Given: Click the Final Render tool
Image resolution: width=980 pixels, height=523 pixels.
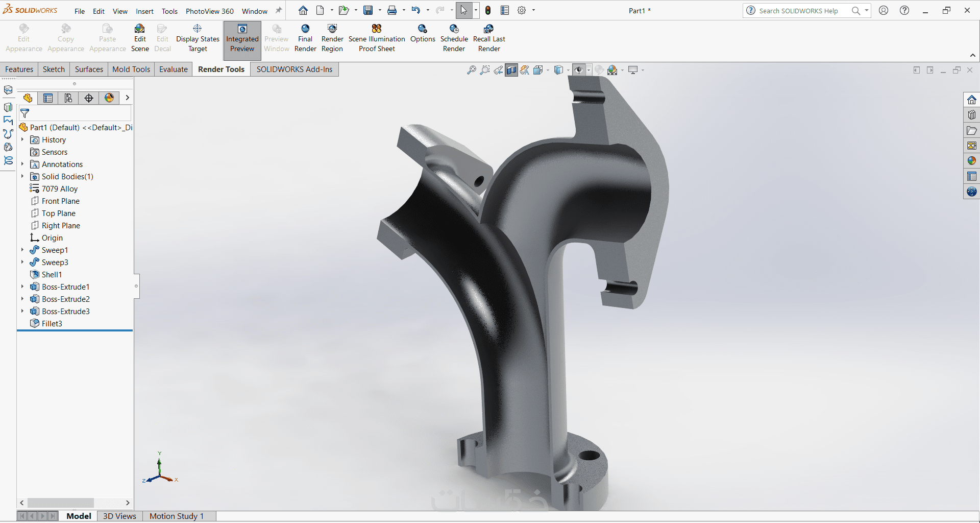Looking at the screenshot, I should tap(305, 38).
